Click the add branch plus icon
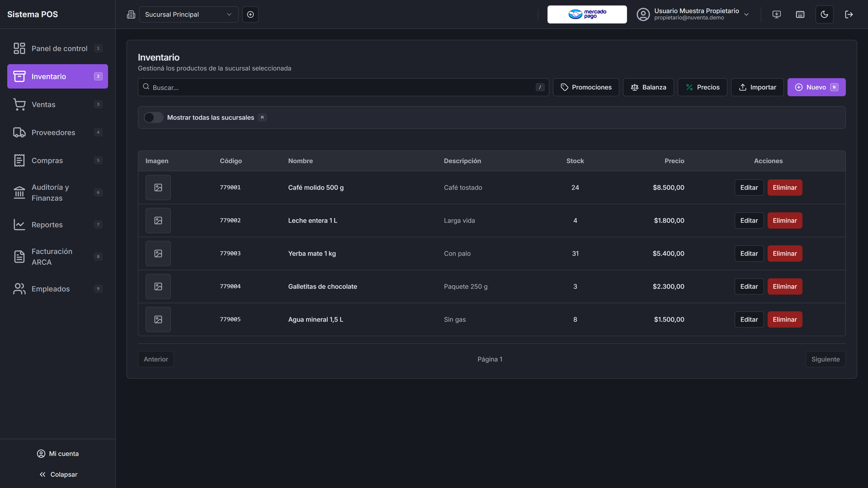The height and width of the screenshot is (488, 868). pyautogui.click(x=250, y=14)
